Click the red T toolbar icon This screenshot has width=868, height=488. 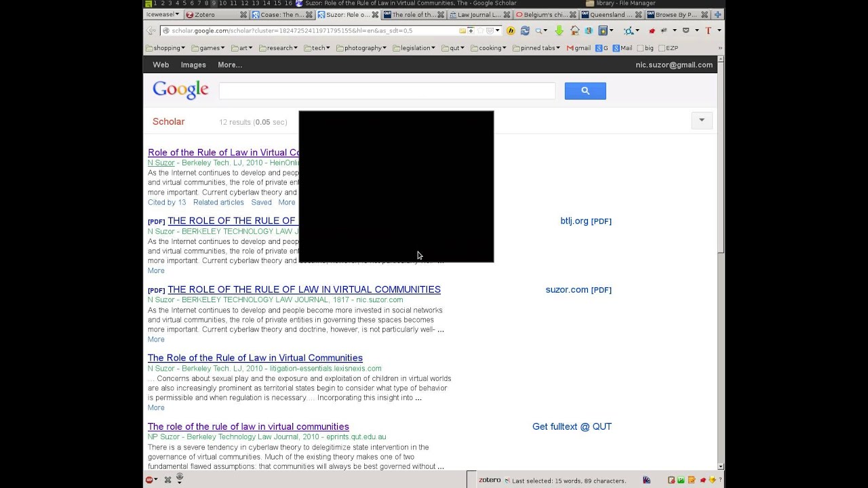(708, 30)
